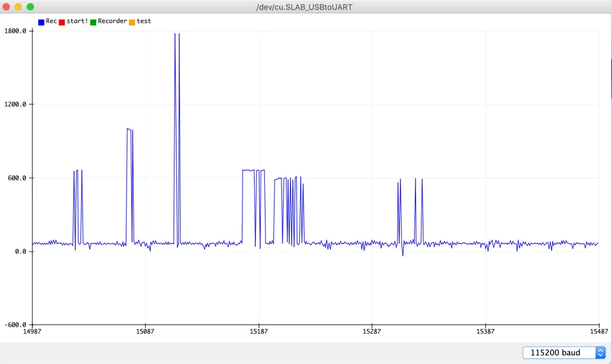Click the 1200.0 y-axis label

point(15,104)
